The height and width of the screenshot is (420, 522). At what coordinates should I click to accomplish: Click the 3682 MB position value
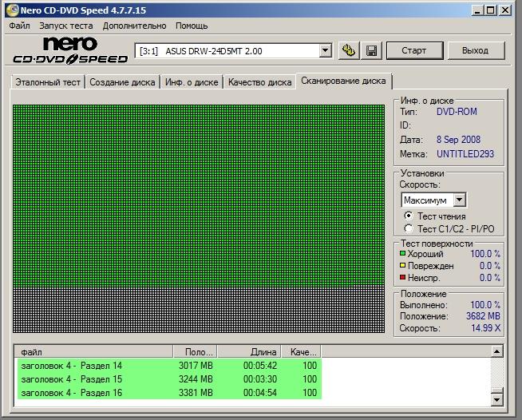pyautogui.click(x=483, y=315)
